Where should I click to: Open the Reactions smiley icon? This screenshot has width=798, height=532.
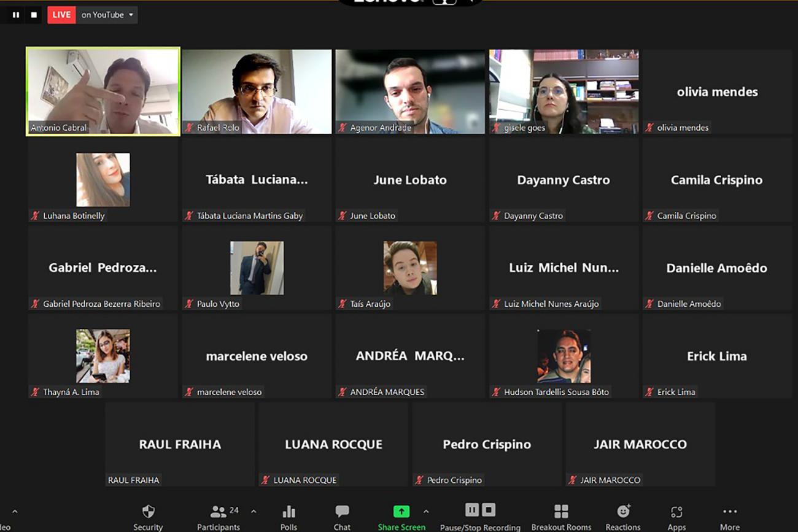pos(623,511)
